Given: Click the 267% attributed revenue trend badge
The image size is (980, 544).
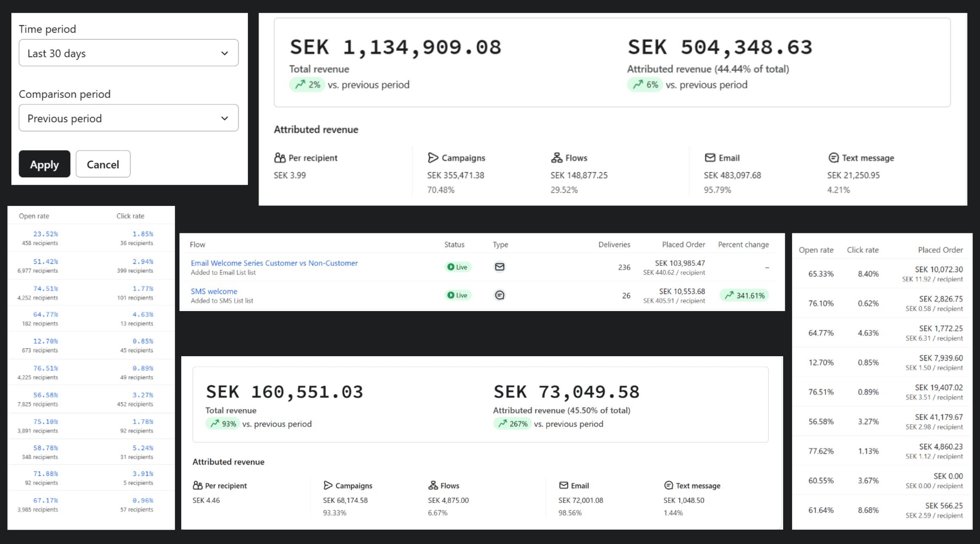Looking at the screenshot, I should 512,424.
